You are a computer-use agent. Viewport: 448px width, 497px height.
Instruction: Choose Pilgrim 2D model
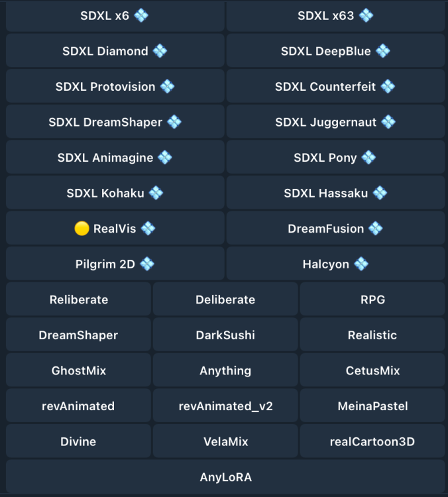[115, 264]
